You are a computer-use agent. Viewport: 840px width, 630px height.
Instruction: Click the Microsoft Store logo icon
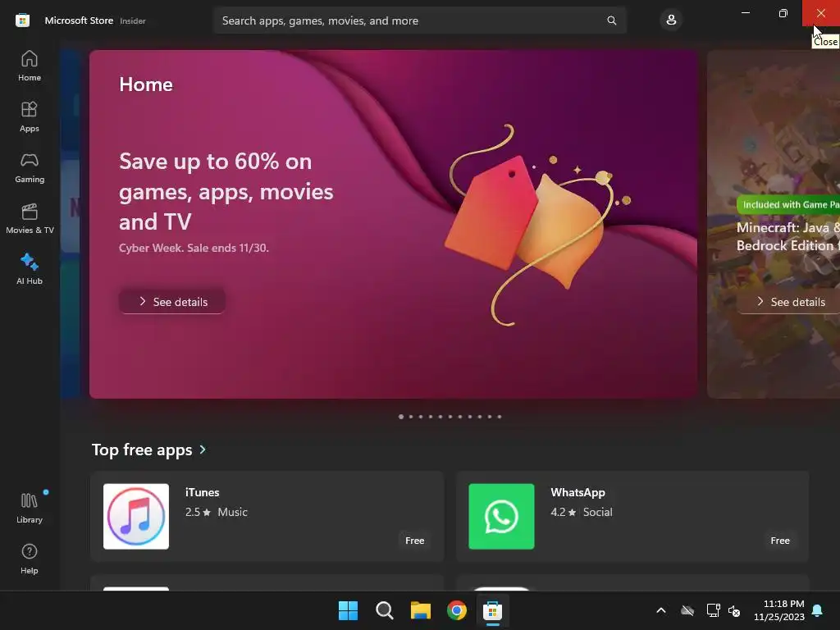(x=22, y=21)
